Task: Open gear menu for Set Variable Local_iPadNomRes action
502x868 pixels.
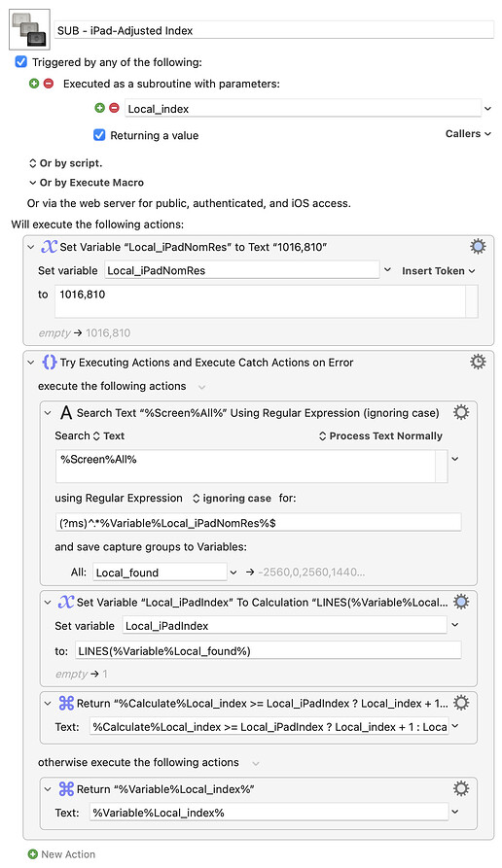Action: (x=478, y=247)
